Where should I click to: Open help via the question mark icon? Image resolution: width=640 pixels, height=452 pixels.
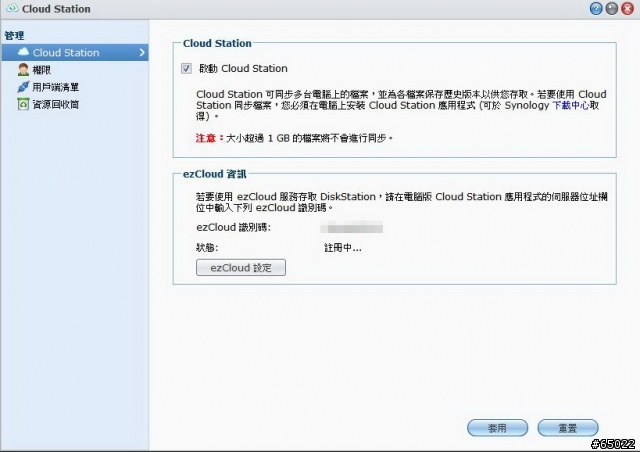[596, 9]
